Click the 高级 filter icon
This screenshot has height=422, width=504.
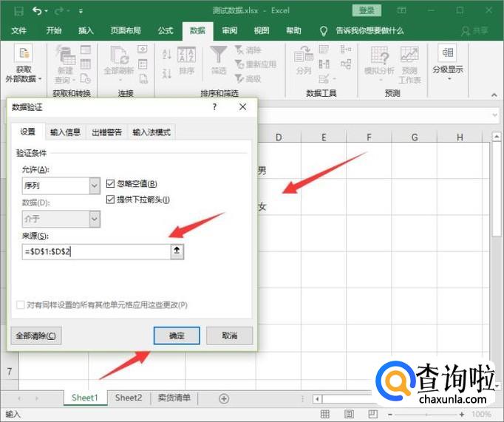tap(239, 78)
